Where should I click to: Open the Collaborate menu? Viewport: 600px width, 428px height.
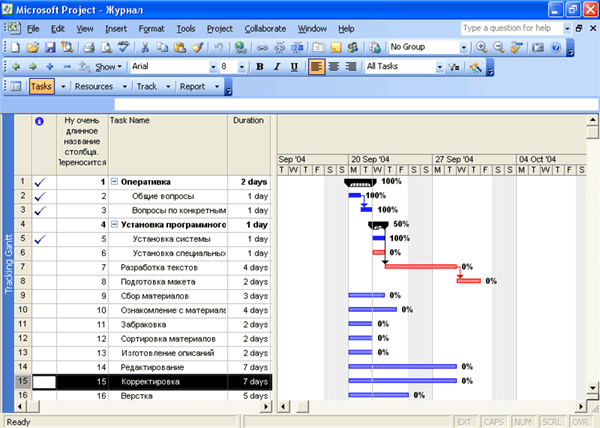265,29
